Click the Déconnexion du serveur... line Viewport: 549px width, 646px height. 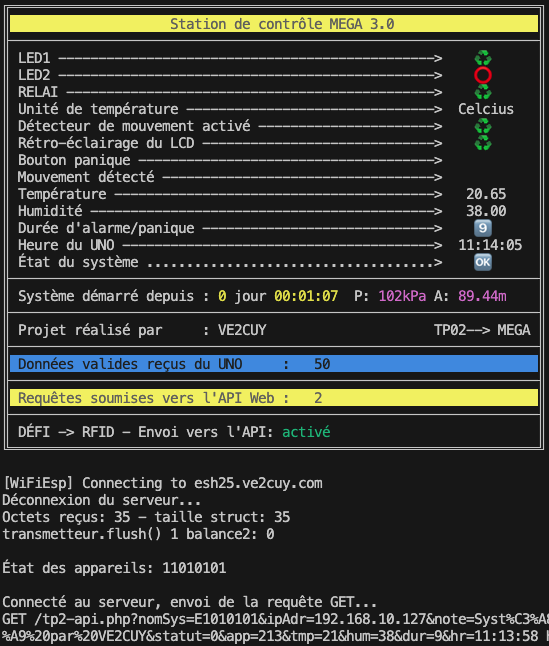click(x=101, y=500)
